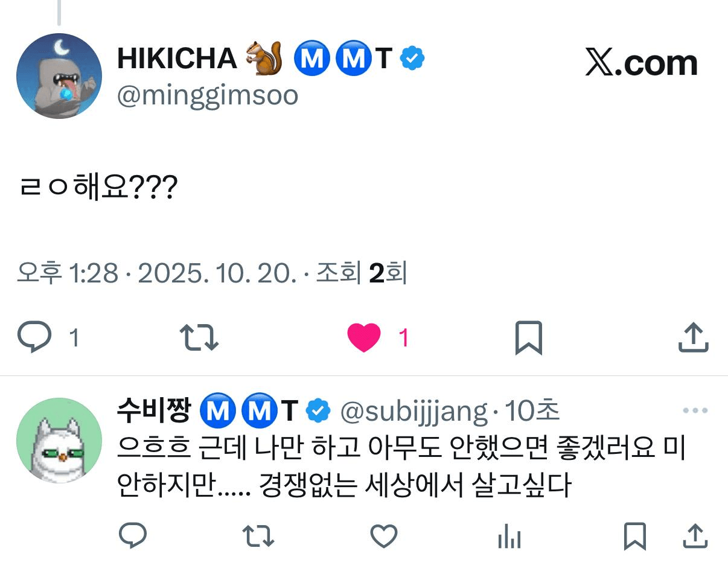Viewport: 728px width, 574px height.
Task: Open 수비짱's owl avatar
Action: 59,440
